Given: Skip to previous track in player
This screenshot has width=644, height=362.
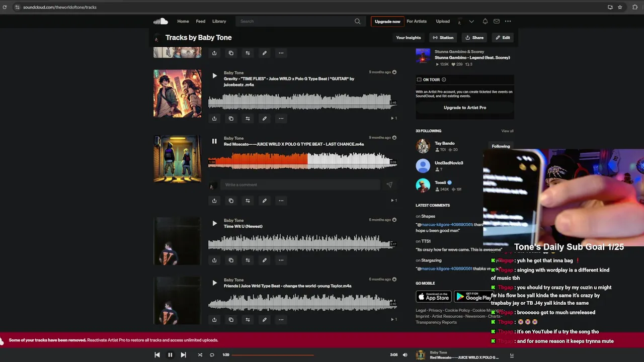Looking at the screenshot, I should click(x=157, y=355).
